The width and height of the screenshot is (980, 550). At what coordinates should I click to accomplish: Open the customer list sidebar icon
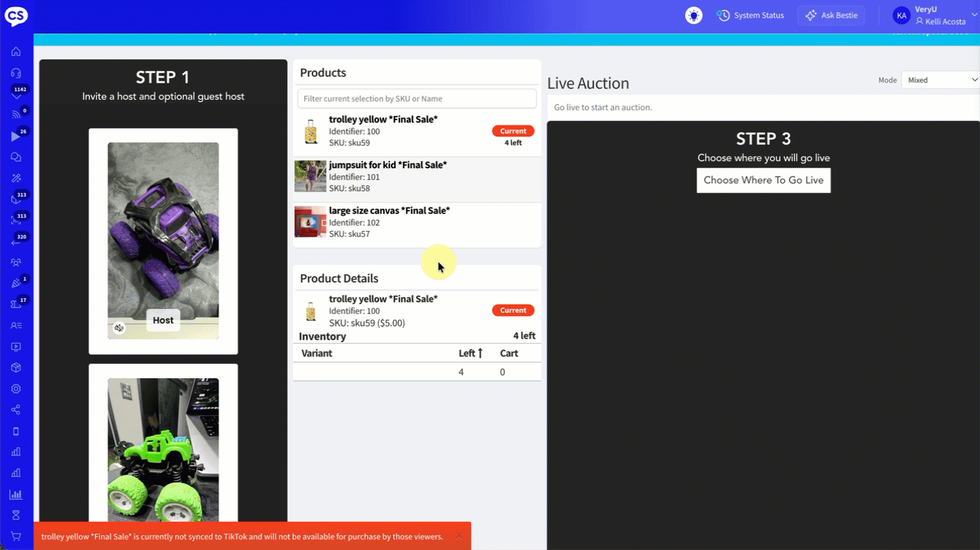click(x=16, y=326)
